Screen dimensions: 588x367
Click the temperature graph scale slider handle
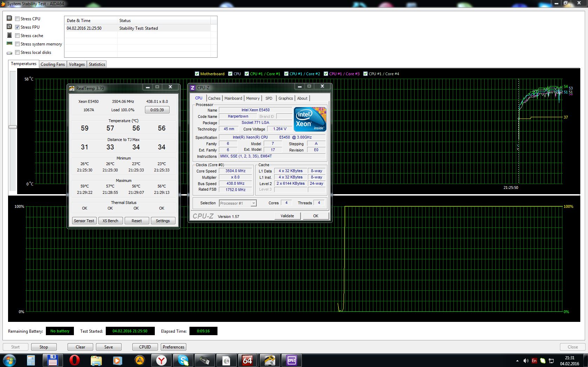(x=13, y=127)
